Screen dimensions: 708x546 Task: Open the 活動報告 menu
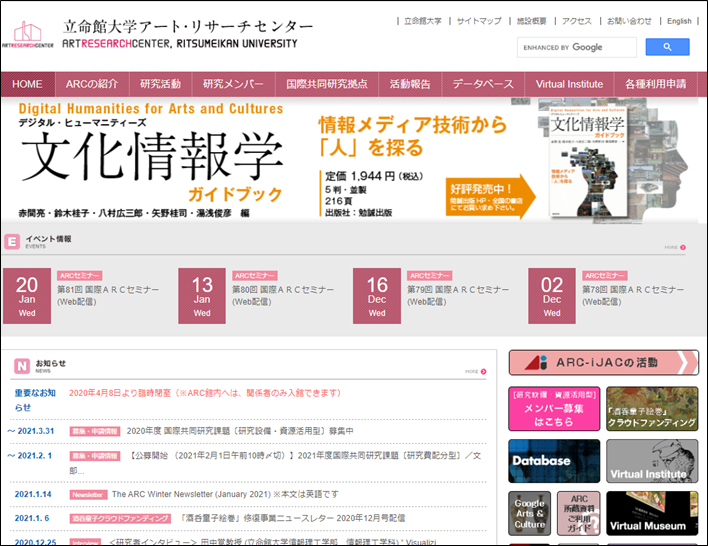410,84
